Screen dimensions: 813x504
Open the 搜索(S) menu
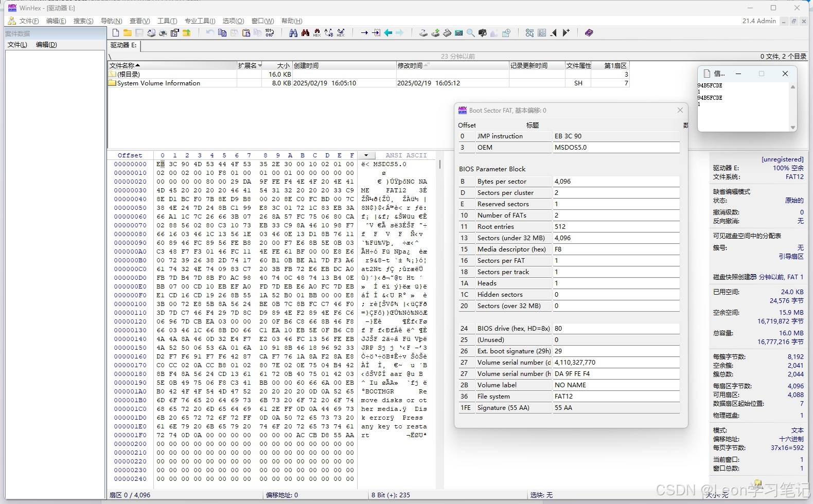coord(83,21)
